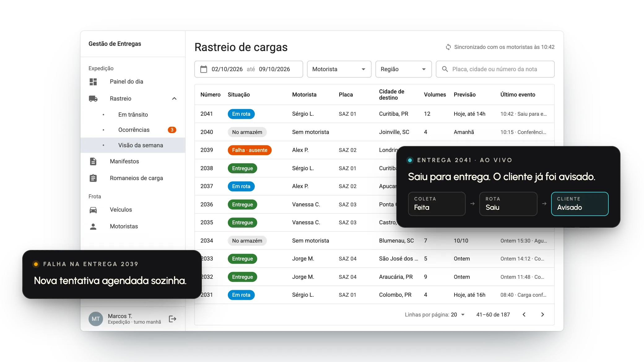Click the No armazém chip for 2040

[x=247, y=132]
